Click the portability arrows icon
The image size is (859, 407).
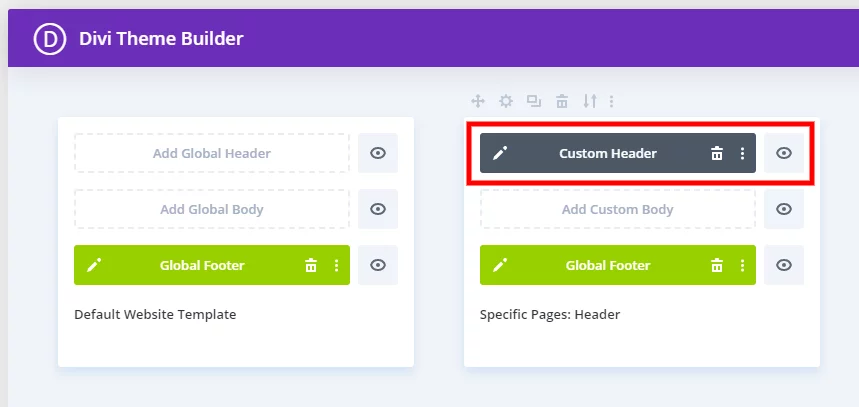pyautogui.click(x=589, y=101)
